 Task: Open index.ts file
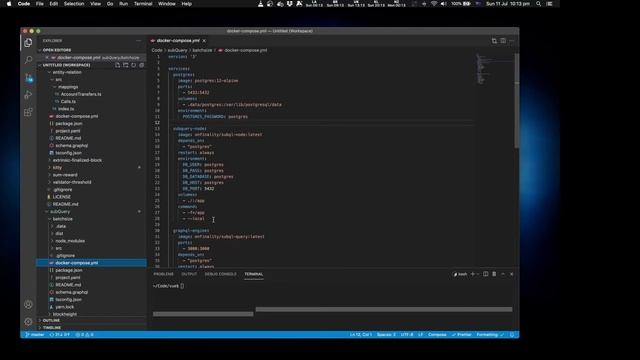(x=65, y=109)
